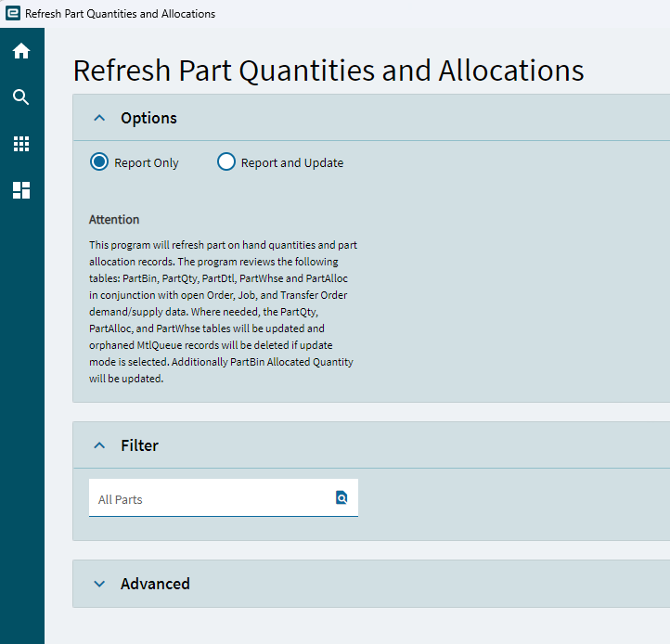This screenshot has height=644, width=670.
Task: Click the Advanced panel header title
Action: (x=155, y=584)
